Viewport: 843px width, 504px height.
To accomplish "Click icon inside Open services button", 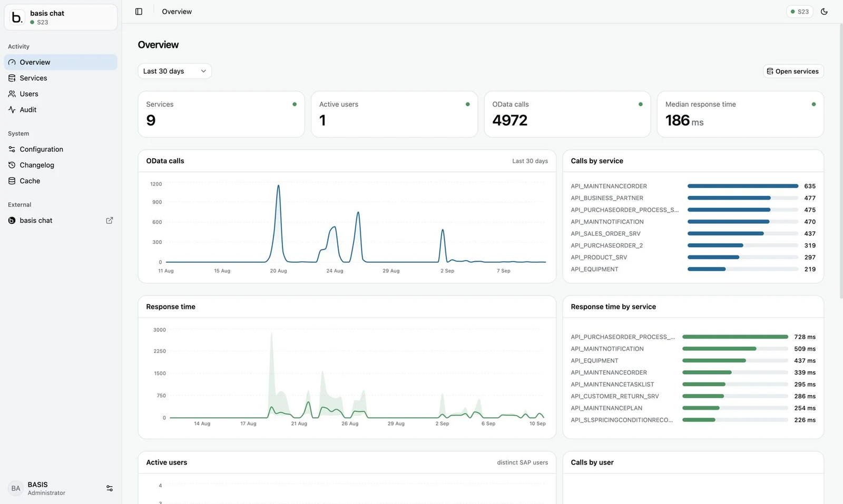I will point(770,71).
